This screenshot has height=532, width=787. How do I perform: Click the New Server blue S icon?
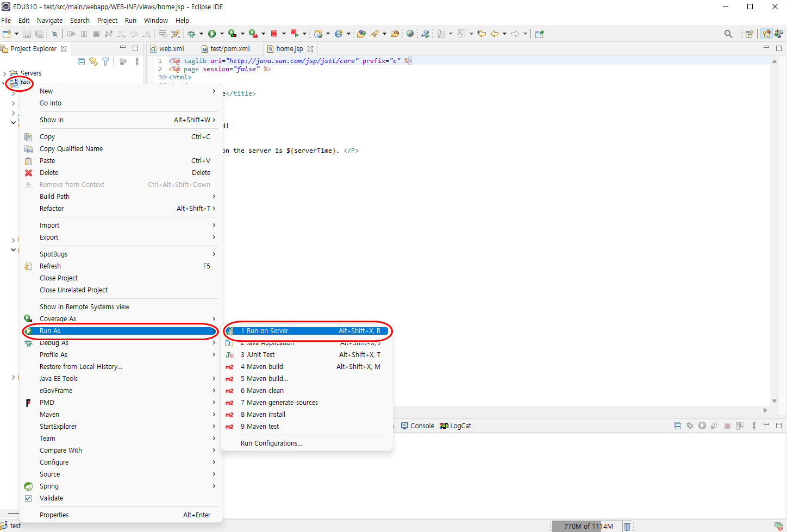tap(339, 34)
